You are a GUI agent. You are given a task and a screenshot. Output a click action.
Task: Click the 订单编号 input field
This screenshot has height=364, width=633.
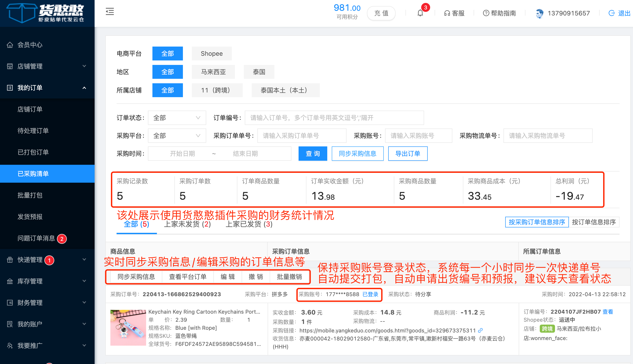(334, 118)
